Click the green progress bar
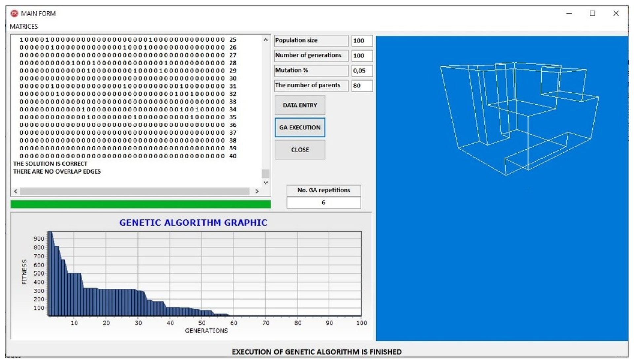634x364 pixels. 141,204
